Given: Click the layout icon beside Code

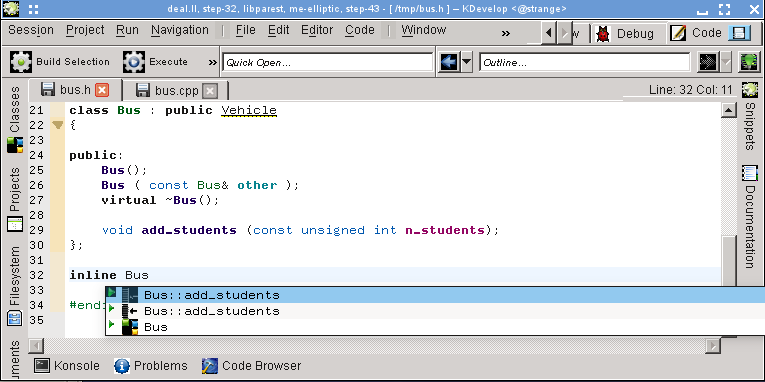Looking at the screenshot, I should pyautogui.click(x=739, y=33).
